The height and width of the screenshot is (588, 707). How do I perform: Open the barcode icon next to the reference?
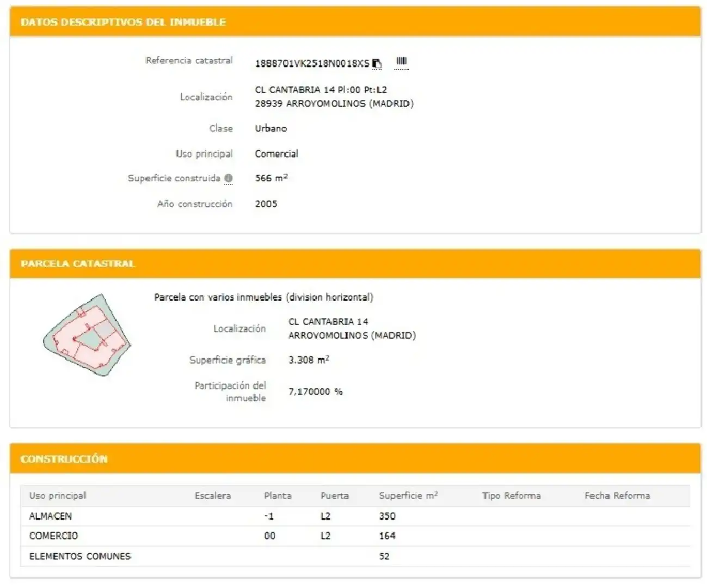(401, 62)
